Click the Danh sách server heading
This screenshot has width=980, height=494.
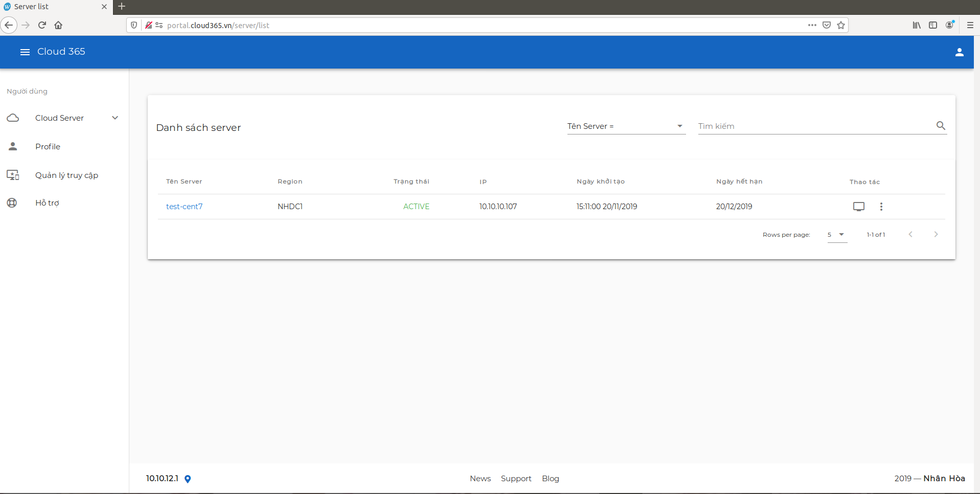pos(198,128)
